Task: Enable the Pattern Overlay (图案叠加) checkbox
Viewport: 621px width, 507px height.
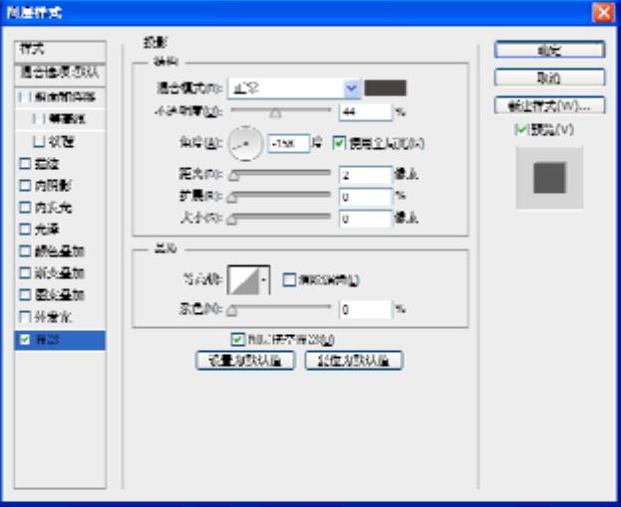Action: tap(25, 294)
